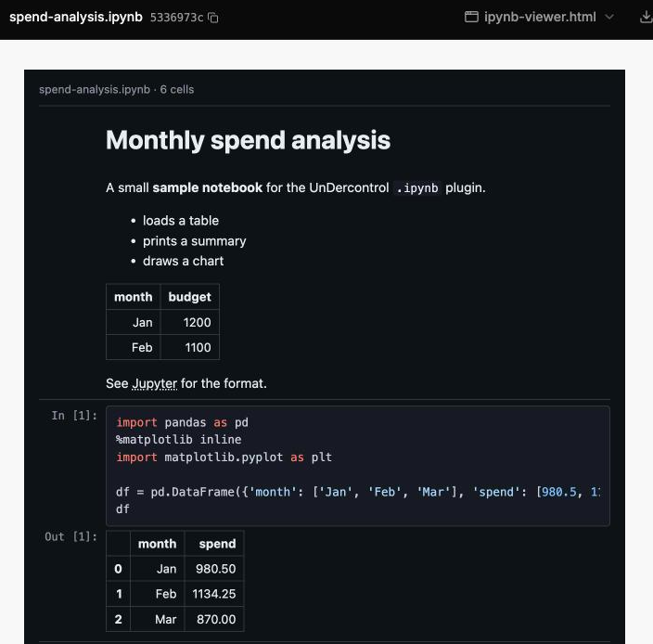Click the 'Out [1]:' prompt label
Viewport: 653px width, 644px height.
pos(70,536)
